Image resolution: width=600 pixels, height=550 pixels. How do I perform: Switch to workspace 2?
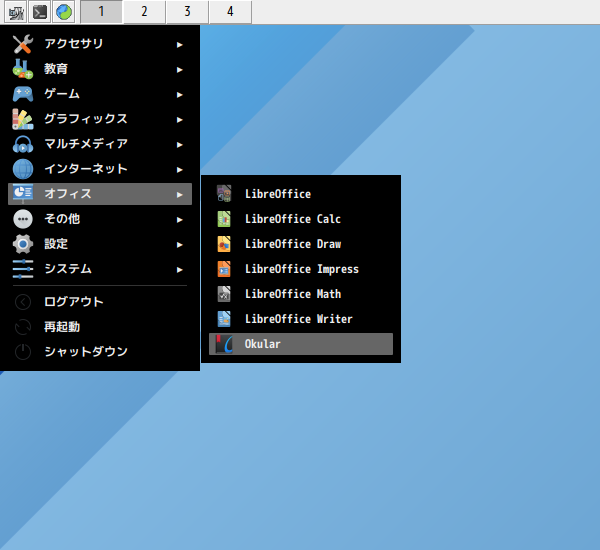pos(144,12)
